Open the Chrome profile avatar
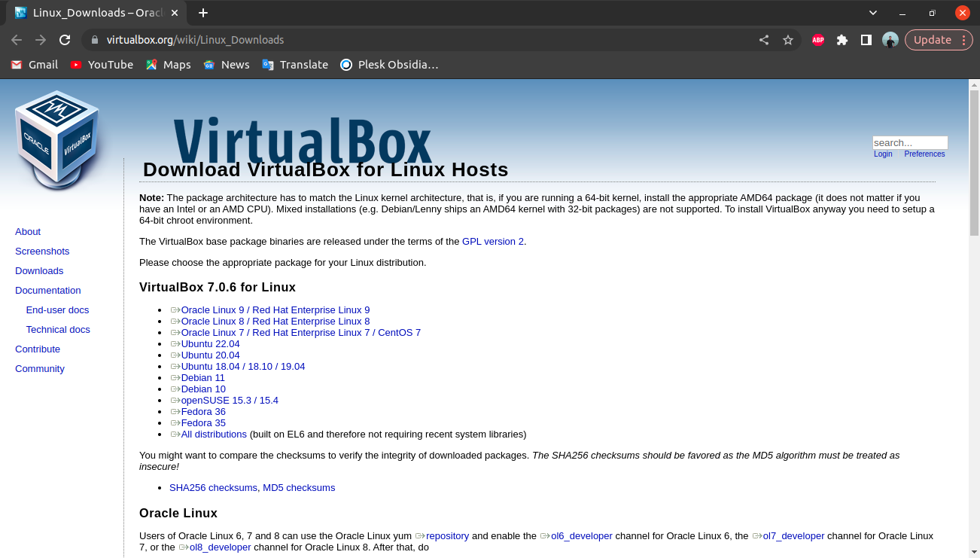The image size is (980, 558). [890, 40]
